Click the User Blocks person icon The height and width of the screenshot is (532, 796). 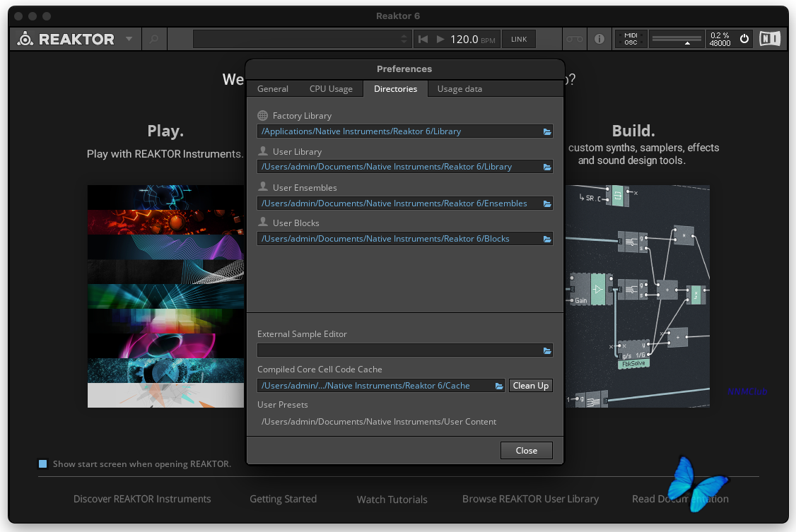263,222
